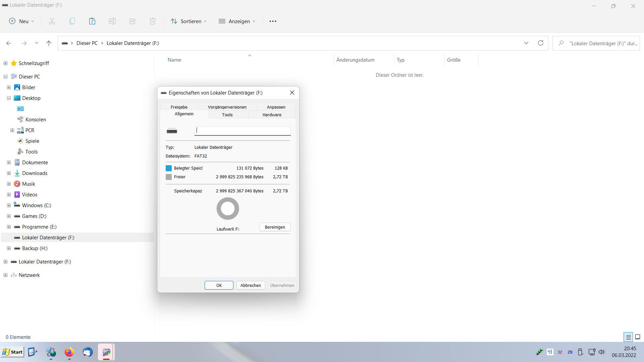Open the three-dots more options menu
Image resolution: width=644 pixels, height=362 pixels.
(x=273, y=21)
